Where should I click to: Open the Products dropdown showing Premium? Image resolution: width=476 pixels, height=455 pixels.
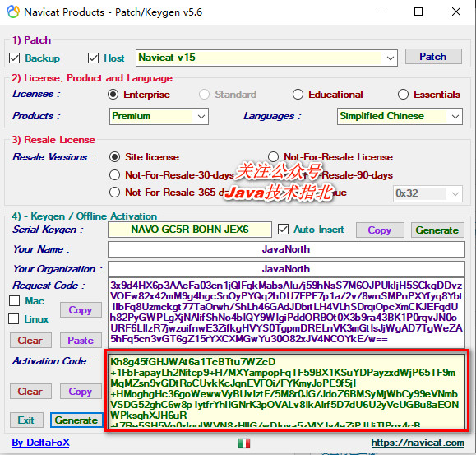click(x=159, y=116)
